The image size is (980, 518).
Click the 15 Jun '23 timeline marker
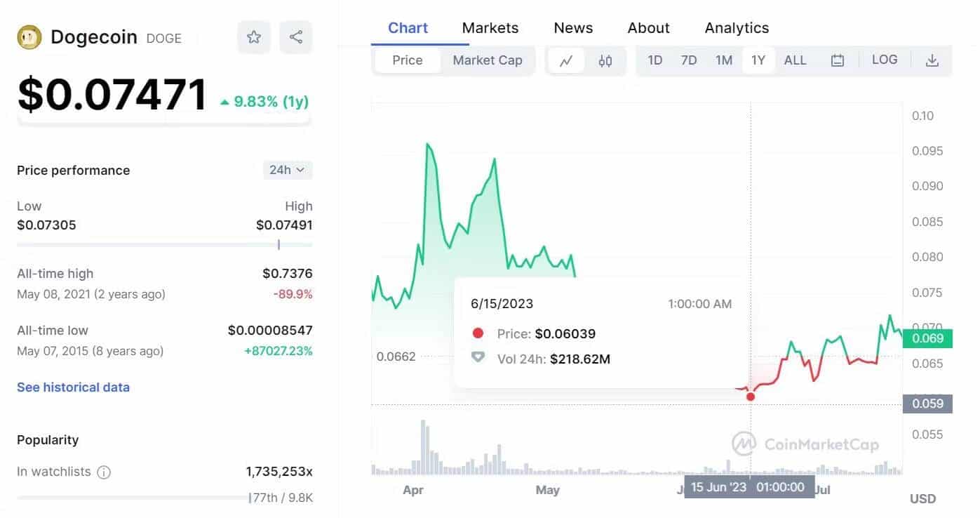point(749,487)
